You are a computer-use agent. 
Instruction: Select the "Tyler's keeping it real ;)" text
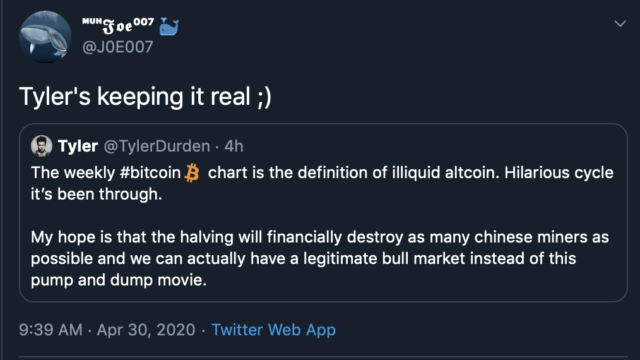145,97
